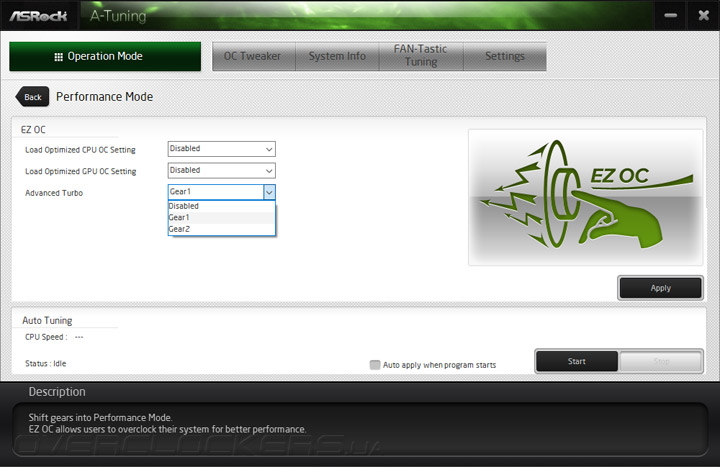Click the greyed-out Stop button
Image resolution: width=720 pixels, height=467 pixels.
coord(660,361)
